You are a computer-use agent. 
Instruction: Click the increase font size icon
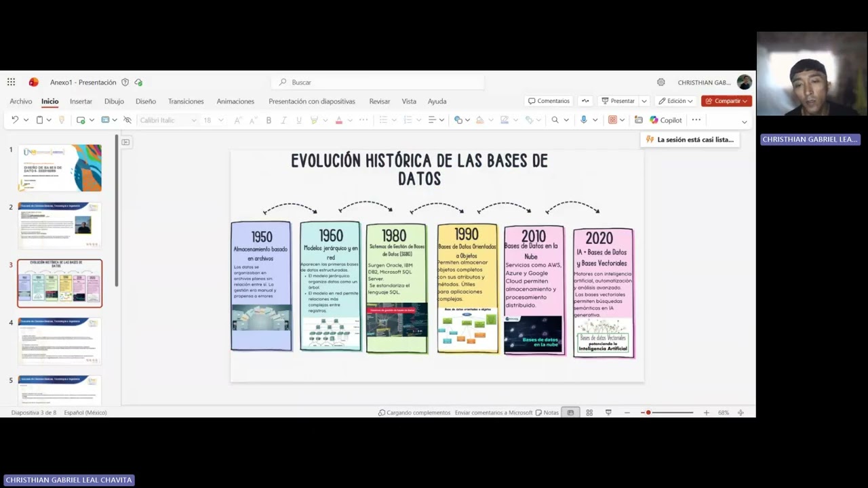pos(237,120)
